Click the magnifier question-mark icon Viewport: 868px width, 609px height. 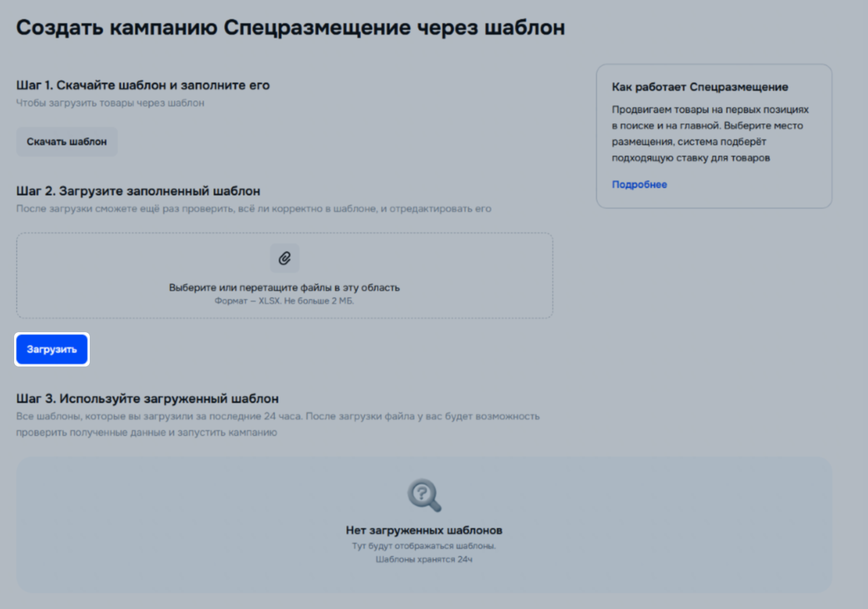pyautogui.click(x=424, y=495)
